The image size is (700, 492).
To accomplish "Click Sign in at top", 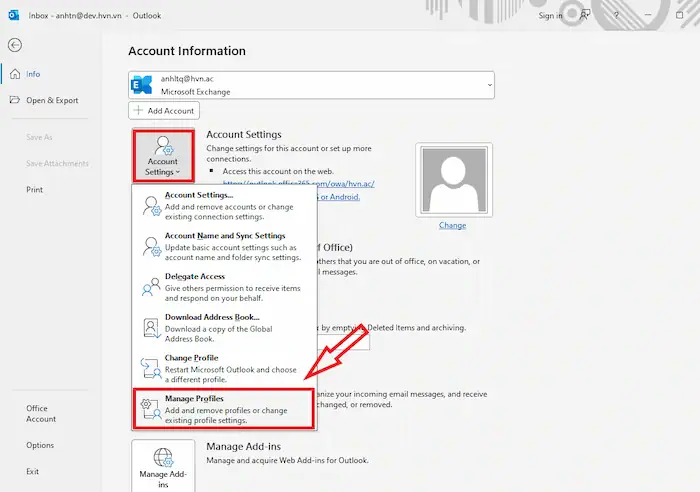I will coord(550,16).
